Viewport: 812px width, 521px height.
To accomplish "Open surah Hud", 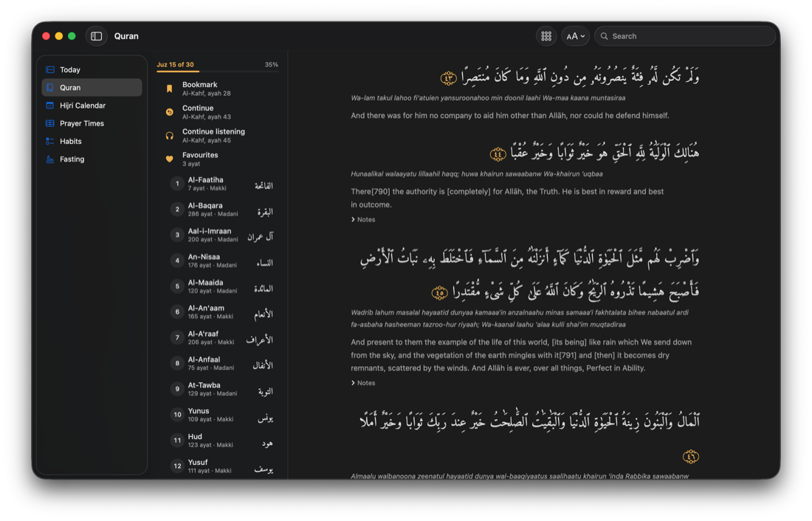I will pos(221,441).
